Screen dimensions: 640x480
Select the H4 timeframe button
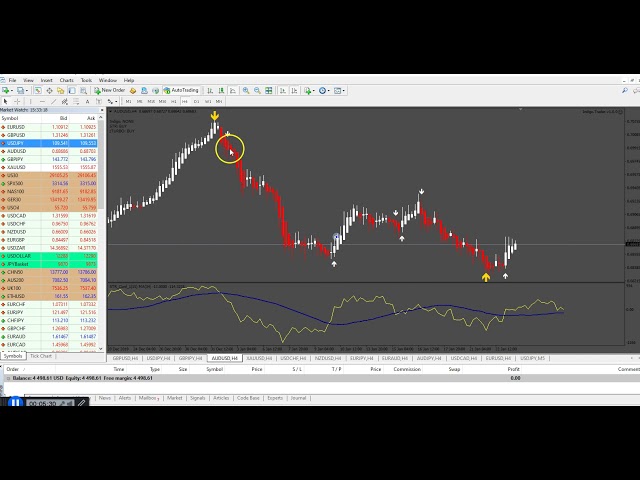pos(185,101)
